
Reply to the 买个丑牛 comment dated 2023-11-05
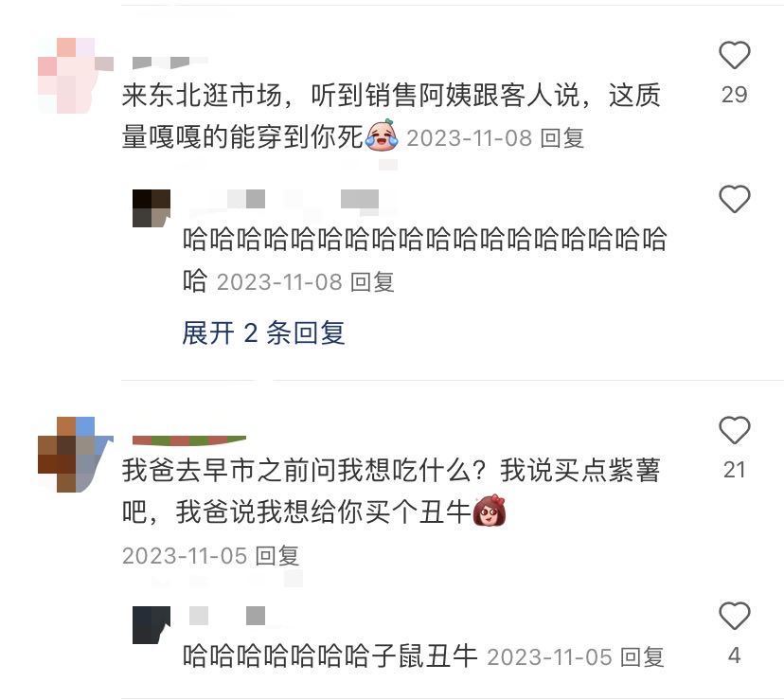[277, 556]
